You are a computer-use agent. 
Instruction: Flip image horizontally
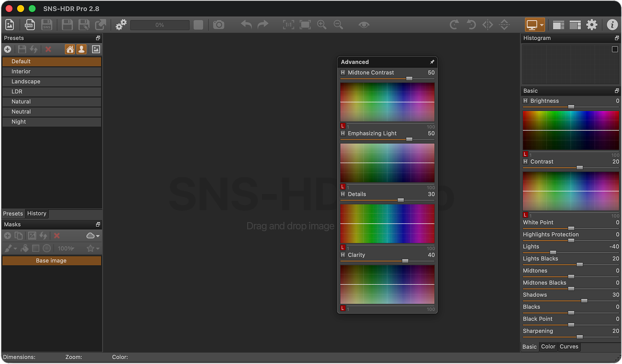(487, 25)
